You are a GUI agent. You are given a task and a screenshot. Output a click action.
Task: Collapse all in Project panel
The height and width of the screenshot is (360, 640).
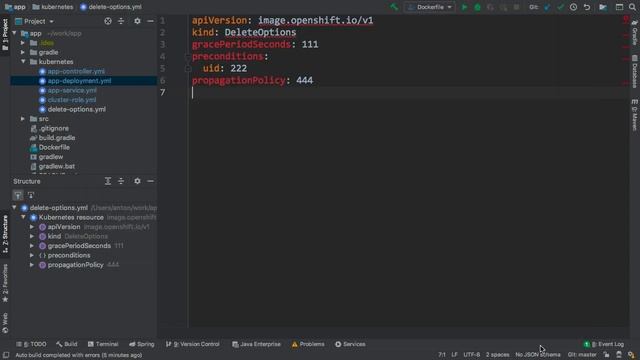(x=121, y=21)
